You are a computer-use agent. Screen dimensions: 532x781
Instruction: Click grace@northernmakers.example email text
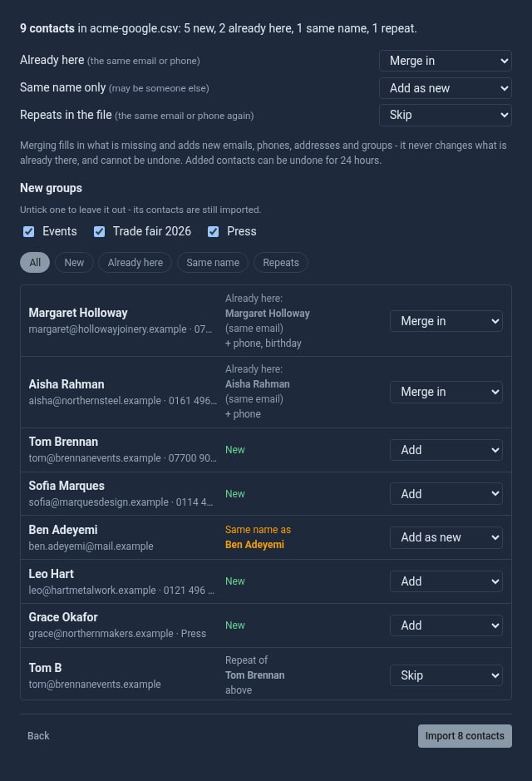(x=101, y=634)
